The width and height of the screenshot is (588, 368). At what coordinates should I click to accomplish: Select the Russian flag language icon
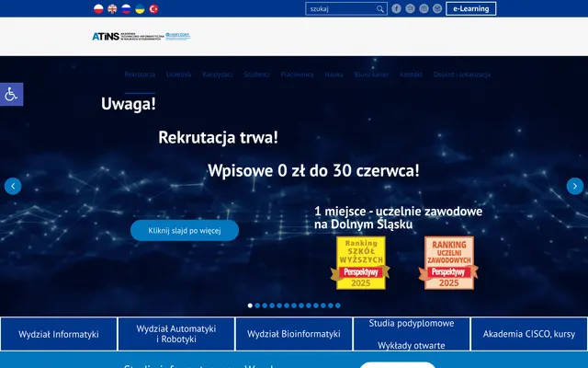[126, 8]
